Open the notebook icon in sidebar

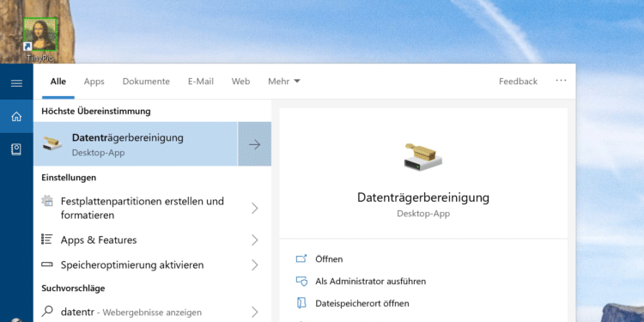pyautogui.click(x=16, y=149)
